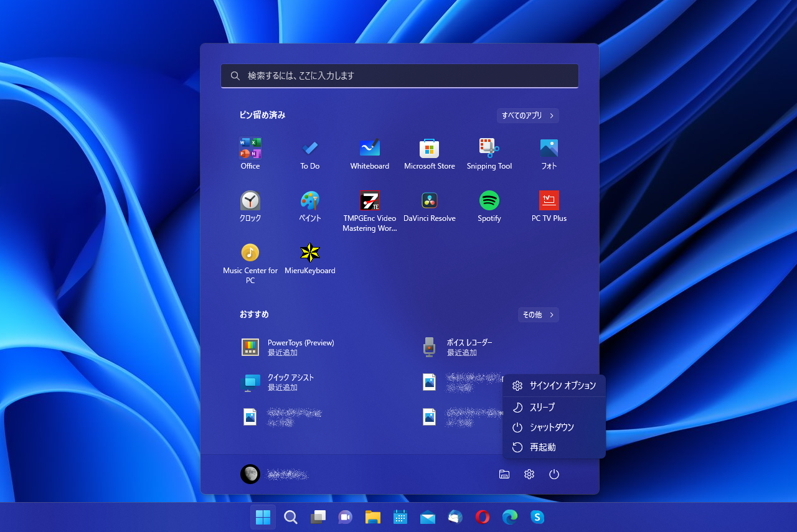Launch the ペイント app

(310, 206)
